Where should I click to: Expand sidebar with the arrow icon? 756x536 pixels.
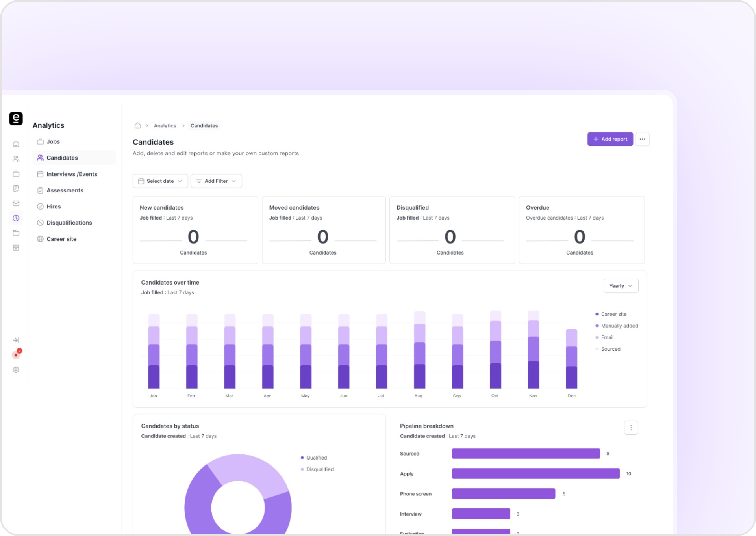point(16,340)
